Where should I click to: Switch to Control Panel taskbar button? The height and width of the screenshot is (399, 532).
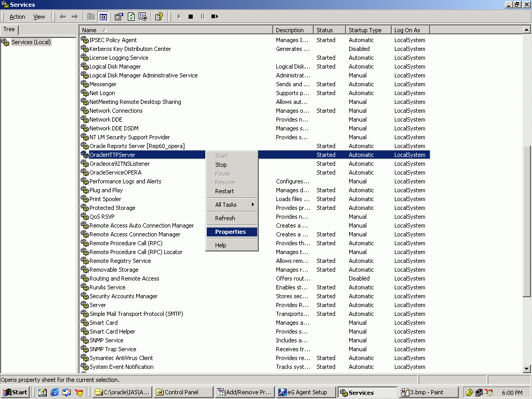click(x=183, y=392)
